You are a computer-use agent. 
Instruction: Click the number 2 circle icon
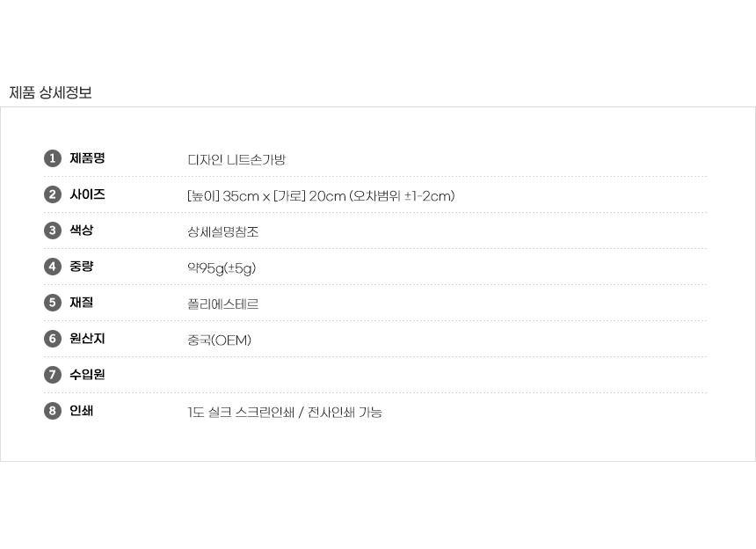pos(53,194)
